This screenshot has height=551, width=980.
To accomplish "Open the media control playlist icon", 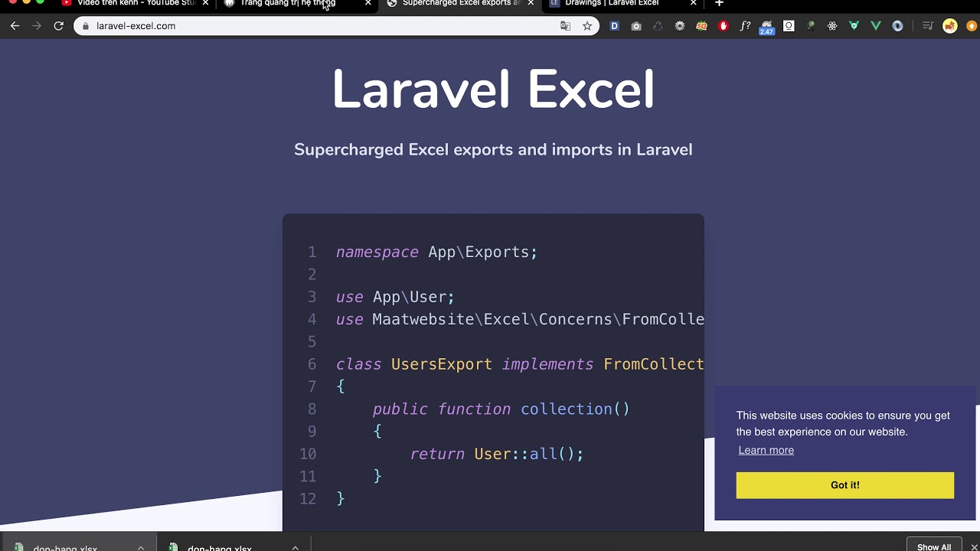I will click(x=928, y=26).
